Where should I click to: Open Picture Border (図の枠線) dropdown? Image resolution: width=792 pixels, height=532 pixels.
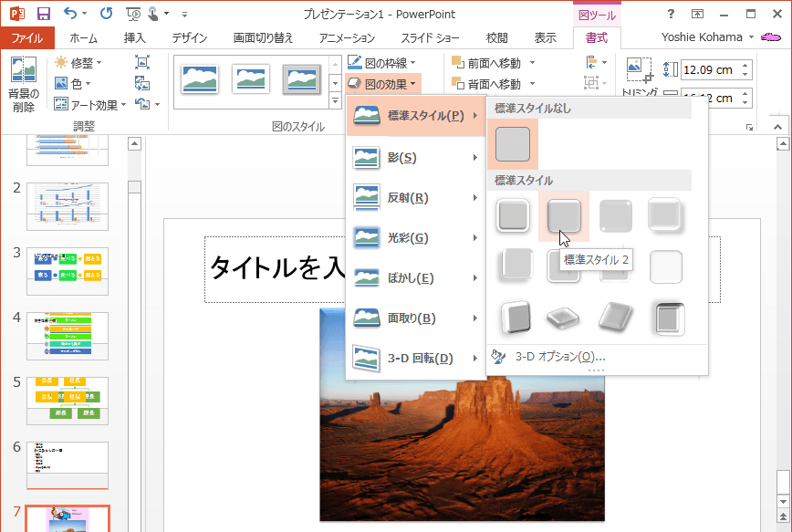[x=381, y=63]
